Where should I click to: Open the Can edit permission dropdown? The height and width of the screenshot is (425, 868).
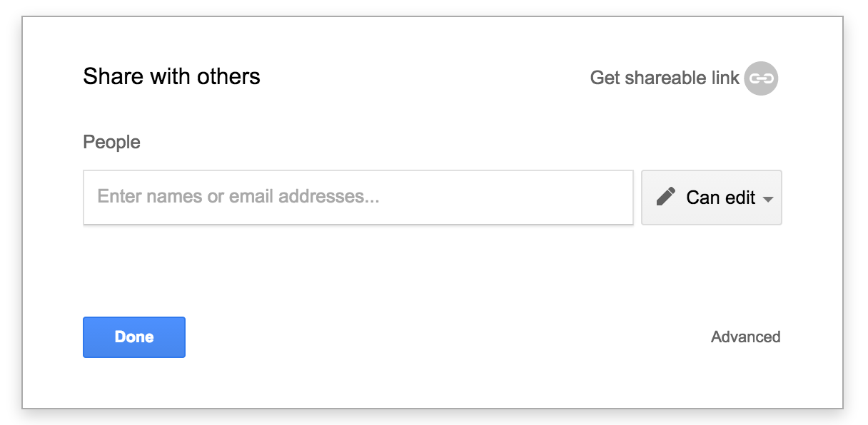tap(712, 198)
